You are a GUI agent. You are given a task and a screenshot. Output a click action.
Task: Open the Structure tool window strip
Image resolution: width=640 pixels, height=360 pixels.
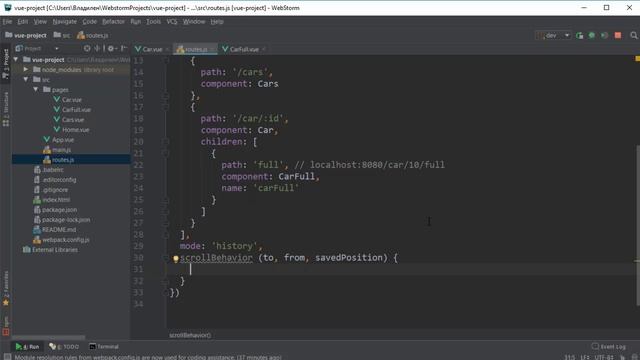click(x=6, y=109)
